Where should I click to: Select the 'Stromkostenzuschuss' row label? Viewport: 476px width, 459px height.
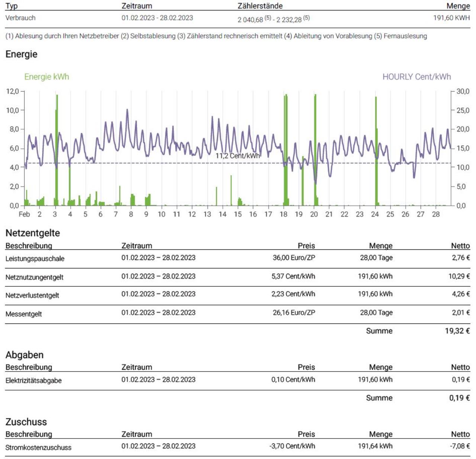pos(38,447)
